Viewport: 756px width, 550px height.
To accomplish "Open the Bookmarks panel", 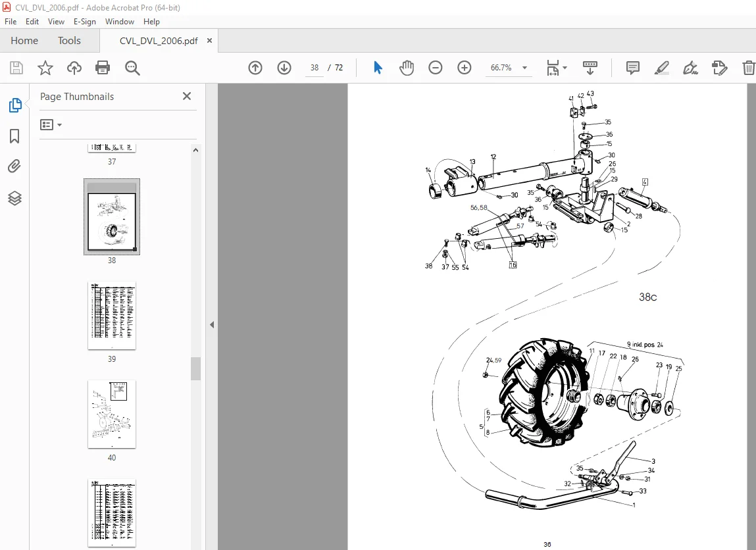I will (x=14, y=136).
